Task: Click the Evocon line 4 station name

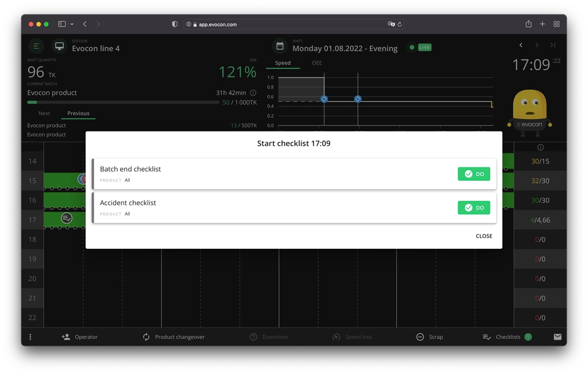Action: click(96, 48)
